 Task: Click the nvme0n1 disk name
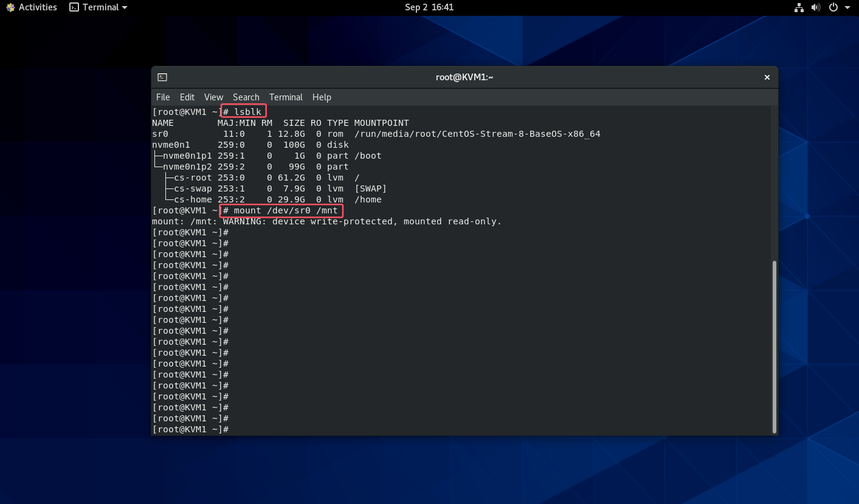(171, 145)
